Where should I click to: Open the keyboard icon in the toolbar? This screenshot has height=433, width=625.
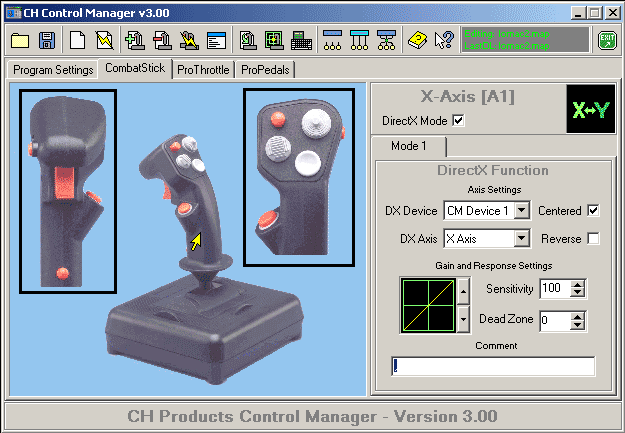301,40
